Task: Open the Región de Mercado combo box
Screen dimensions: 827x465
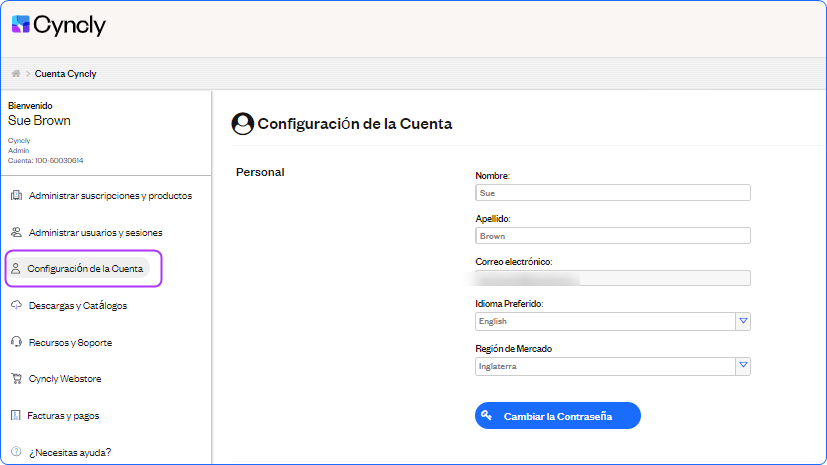Action: [x=613, y=366]
